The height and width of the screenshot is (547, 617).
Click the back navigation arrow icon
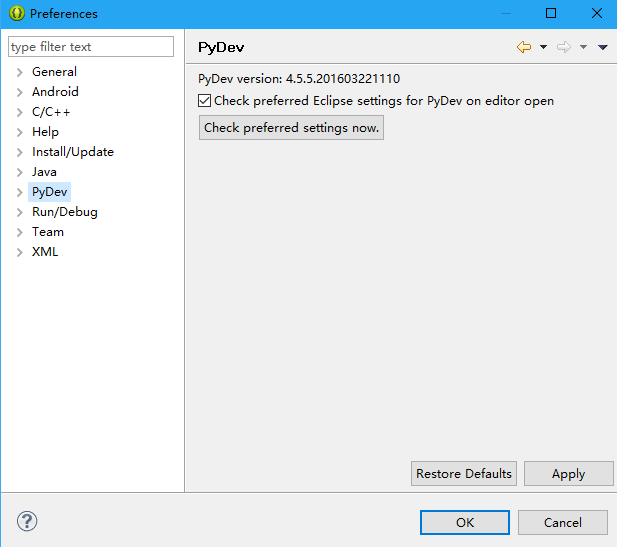click(524, 47)
